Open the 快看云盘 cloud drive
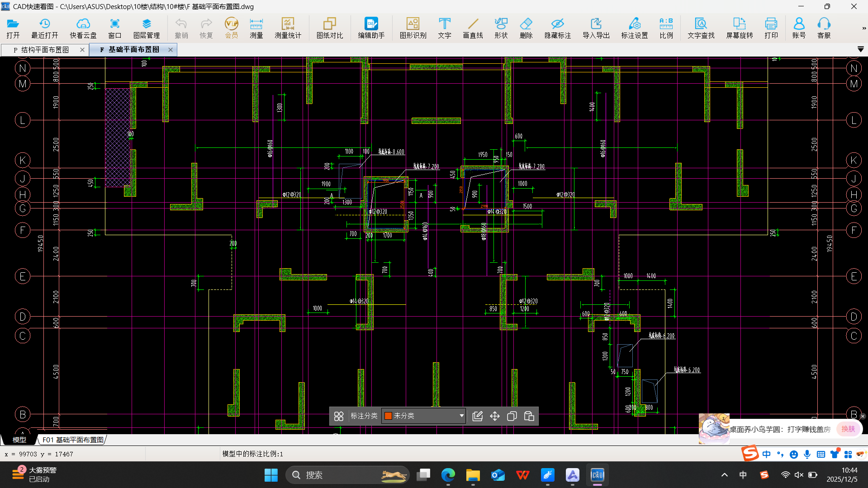This screenshot has width=868, height=488. point(83,28)
